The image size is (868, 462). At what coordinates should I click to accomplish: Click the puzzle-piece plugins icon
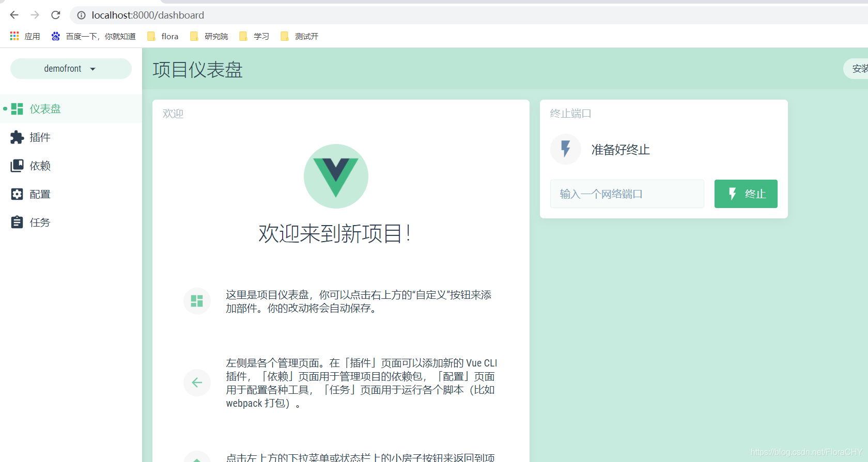tap(17, 137)
